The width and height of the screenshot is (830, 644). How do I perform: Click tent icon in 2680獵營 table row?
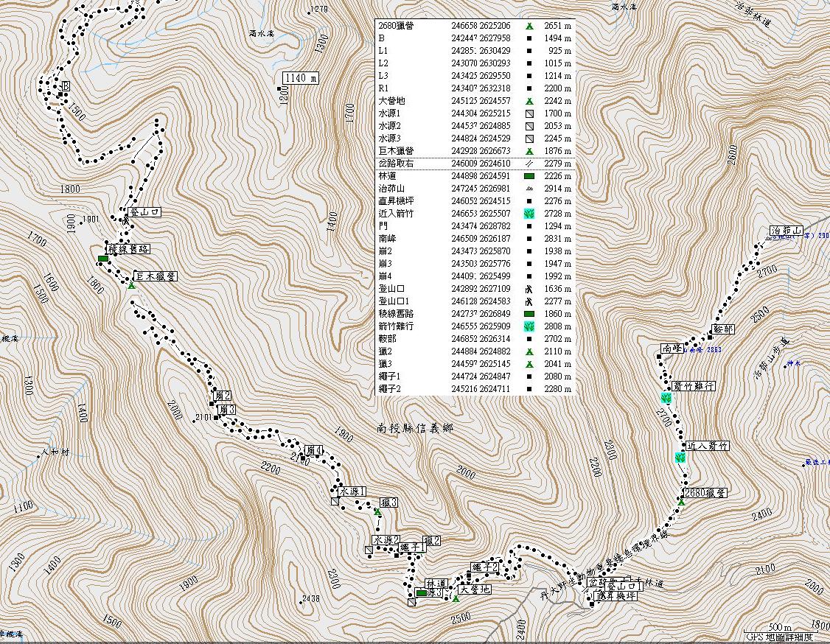529,26
